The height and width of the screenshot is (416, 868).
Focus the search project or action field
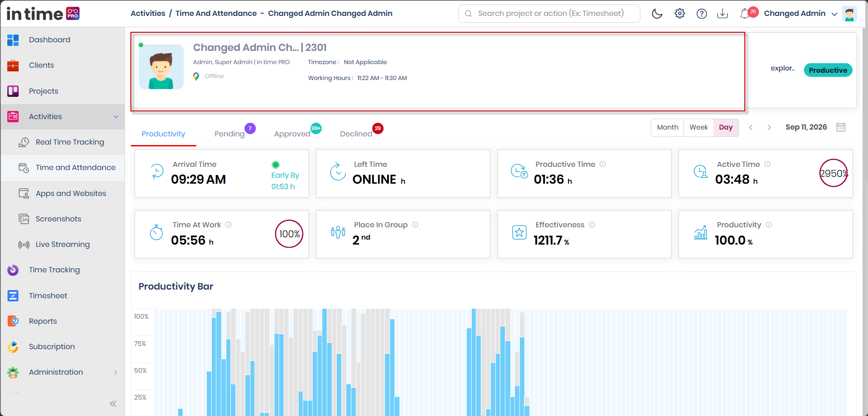click(549, 14)
